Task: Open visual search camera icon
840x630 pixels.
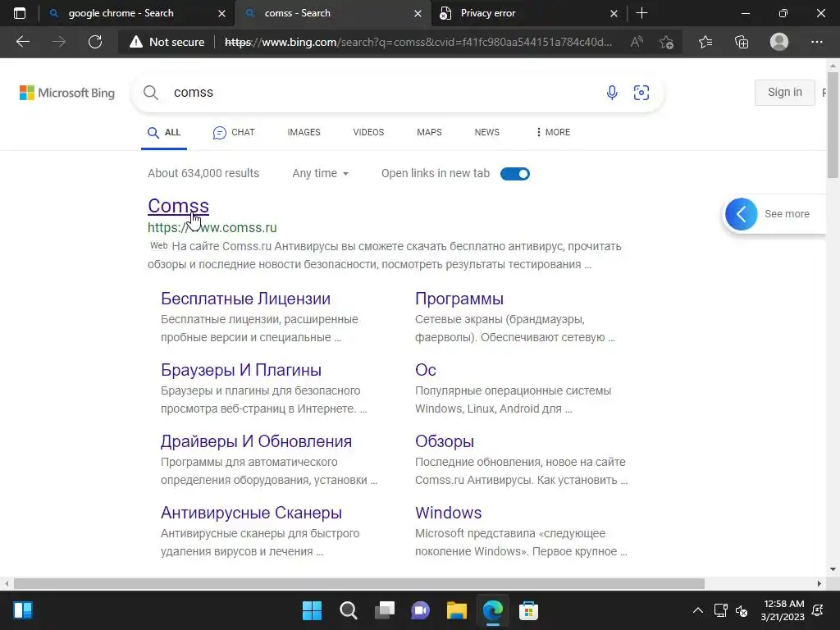Action: [x=641, y=93]
